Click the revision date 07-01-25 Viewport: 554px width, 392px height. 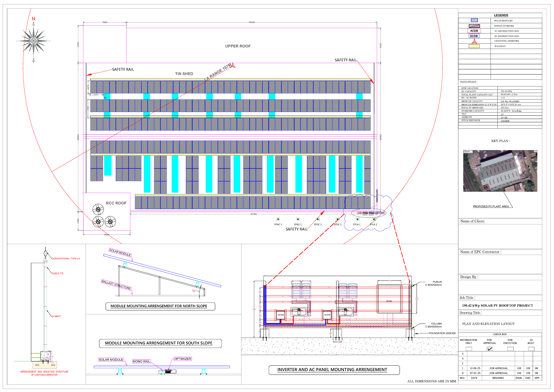pos(475,373)
